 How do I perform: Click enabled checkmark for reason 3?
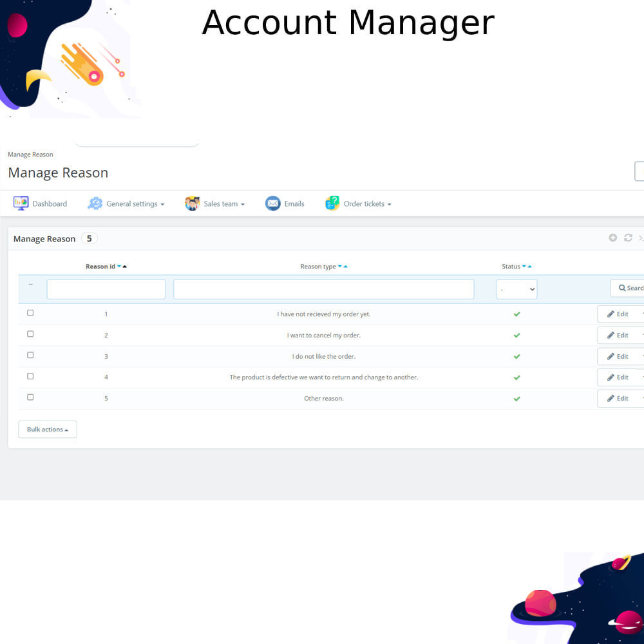click(517, 357)
